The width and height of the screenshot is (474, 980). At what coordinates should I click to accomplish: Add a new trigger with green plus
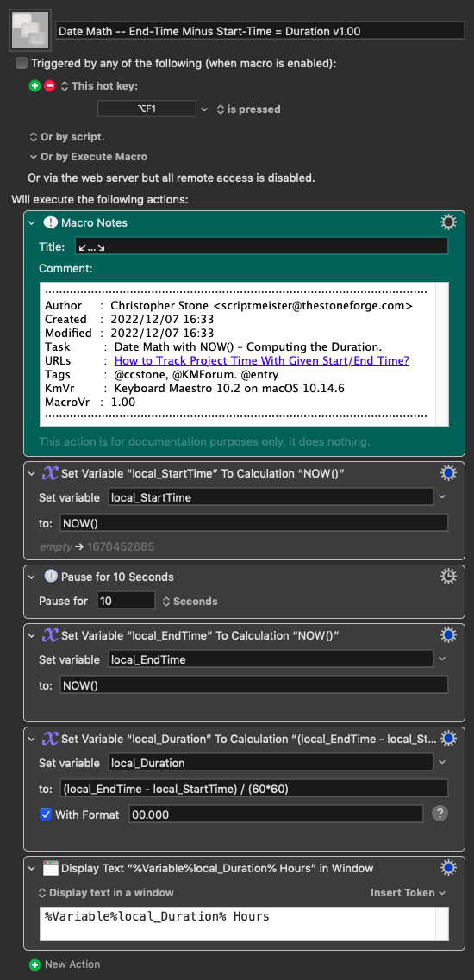click(x=35, y=85)
